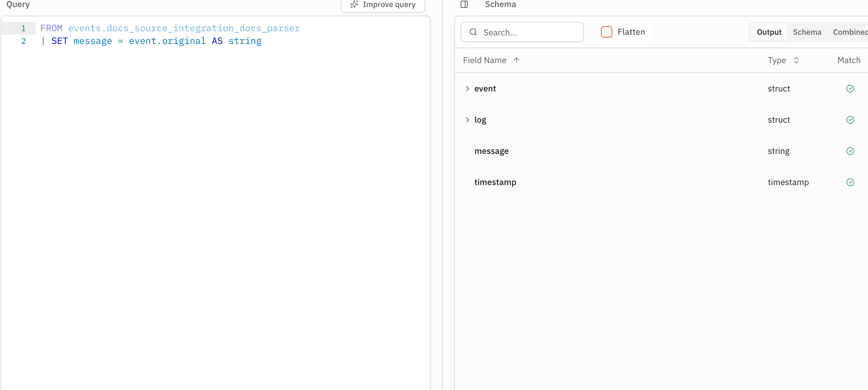Click the sparkle icon on Improve query
The image size is (868, 390).
tap(354, 4)
